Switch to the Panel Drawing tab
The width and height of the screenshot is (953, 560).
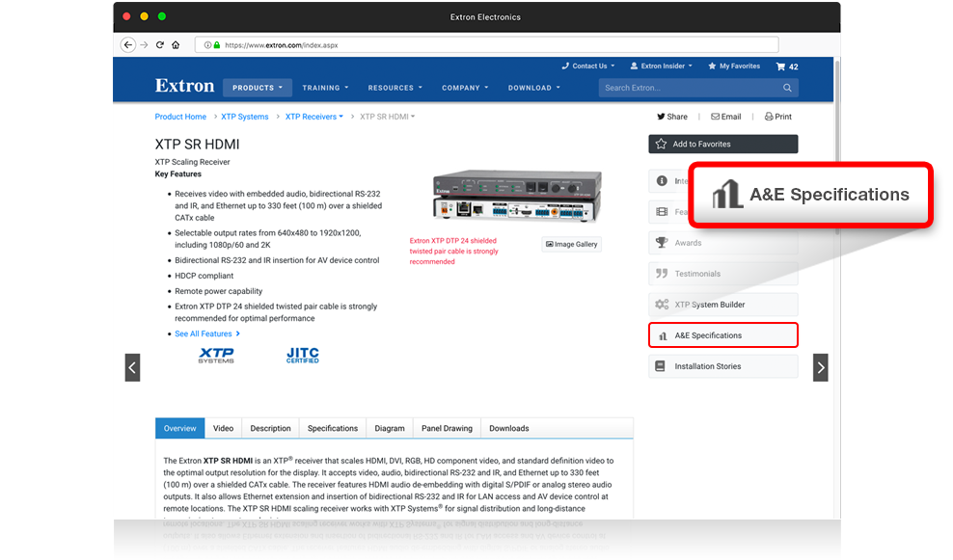coord(447,428)
